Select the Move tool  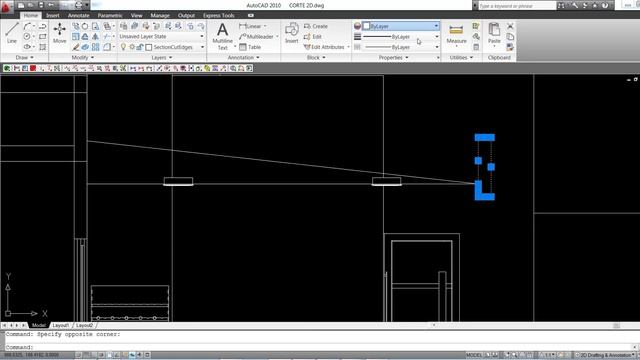60,33
